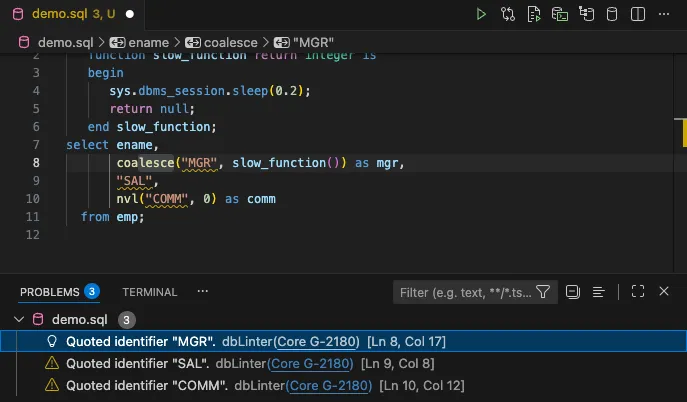The width and height of the screenshot is (687, 402).
Task: Run the SQL statement with green play icon
Action: coord(481,14)
